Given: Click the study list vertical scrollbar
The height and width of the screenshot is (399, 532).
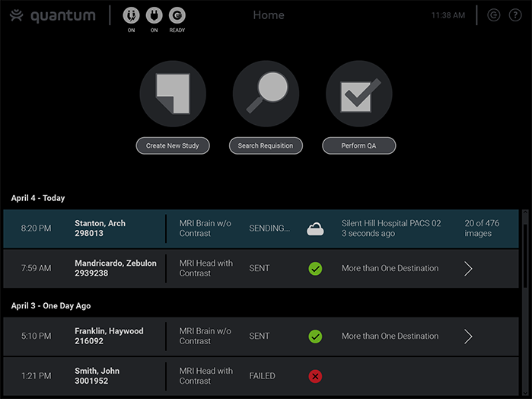Looking at the screenshot, I should [x=525, y=259].
